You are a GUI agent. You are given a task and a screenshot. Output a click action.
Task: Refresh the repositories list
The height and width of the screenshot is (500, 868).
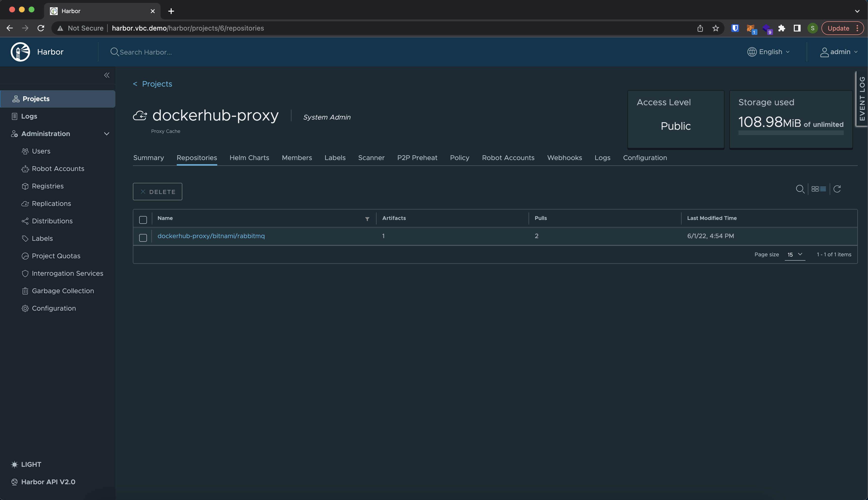click(x=837, y=189)
